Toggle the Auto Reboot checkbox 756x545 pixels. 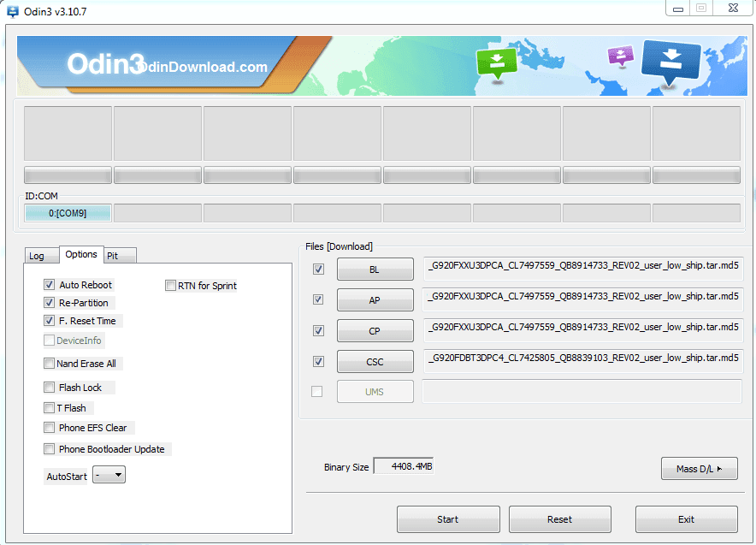tap(50, 285)
